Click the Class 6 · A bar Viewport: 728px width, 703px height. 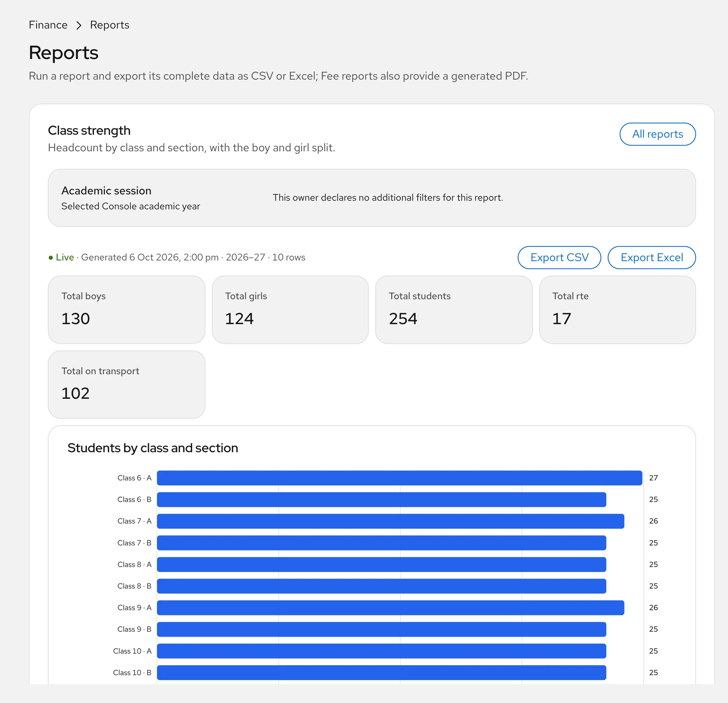click(400, 478)
